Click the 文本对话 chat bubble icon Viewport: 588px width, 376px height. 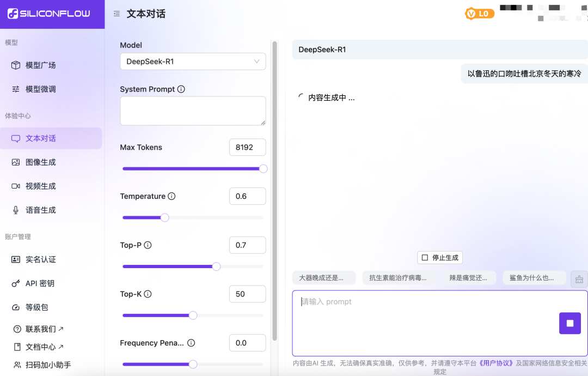pyautogui.click(x=16, y=138)
